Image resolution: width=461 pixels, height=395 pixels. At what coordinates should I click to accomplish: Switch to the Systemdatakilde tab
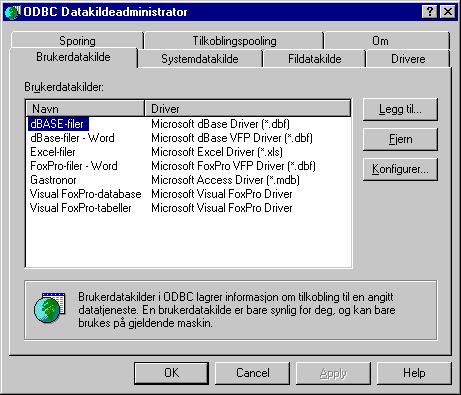pos(200,59)
